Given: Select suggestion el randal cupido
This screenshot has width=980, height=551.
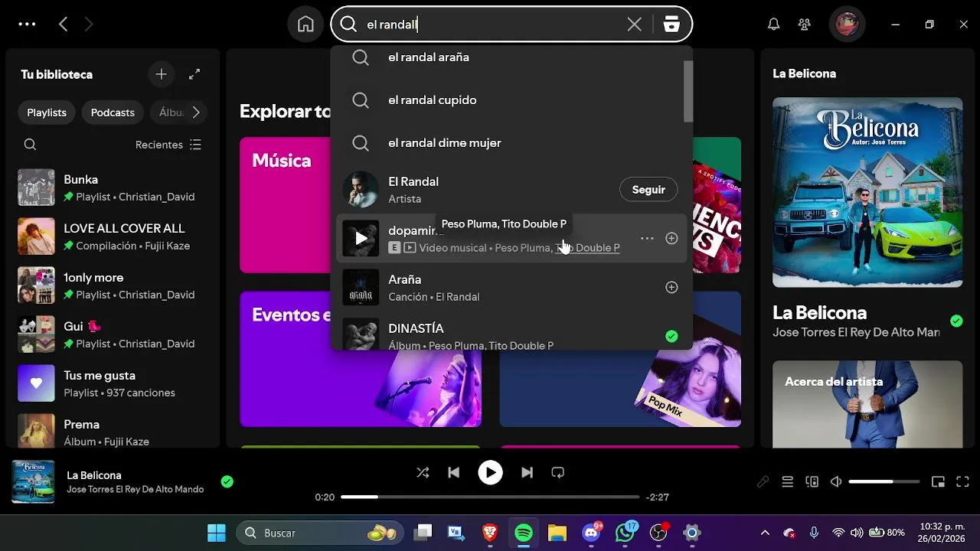Looking at the screenshot, I should pos(508,100).
